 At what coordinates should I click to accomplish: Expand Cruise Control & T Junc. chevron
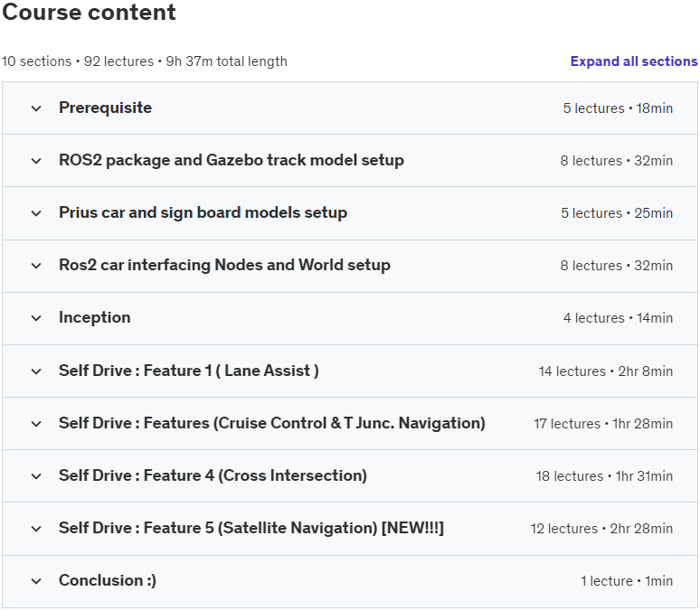[x=36, y=424]
